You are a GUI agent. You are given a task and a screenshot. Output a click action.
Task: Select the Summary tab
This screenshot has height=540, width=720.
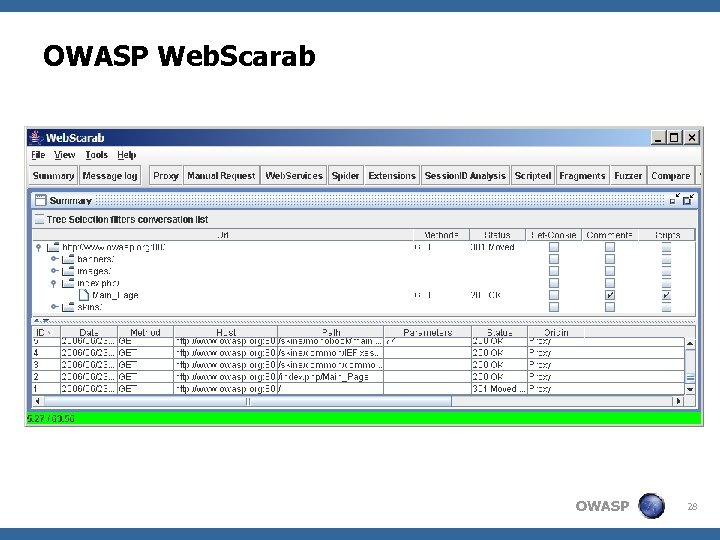click(x=53, y=176)
